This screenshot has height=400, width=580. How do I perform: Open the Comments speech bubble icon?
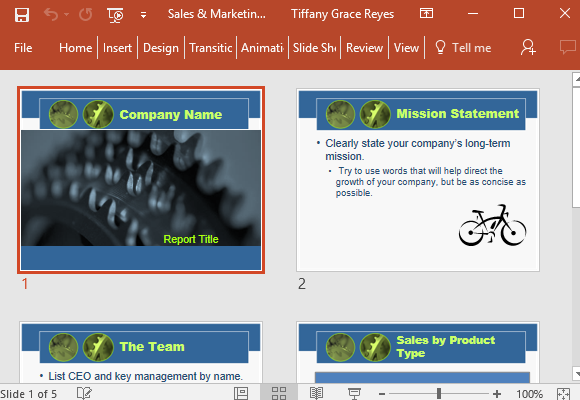pos(567,47)
